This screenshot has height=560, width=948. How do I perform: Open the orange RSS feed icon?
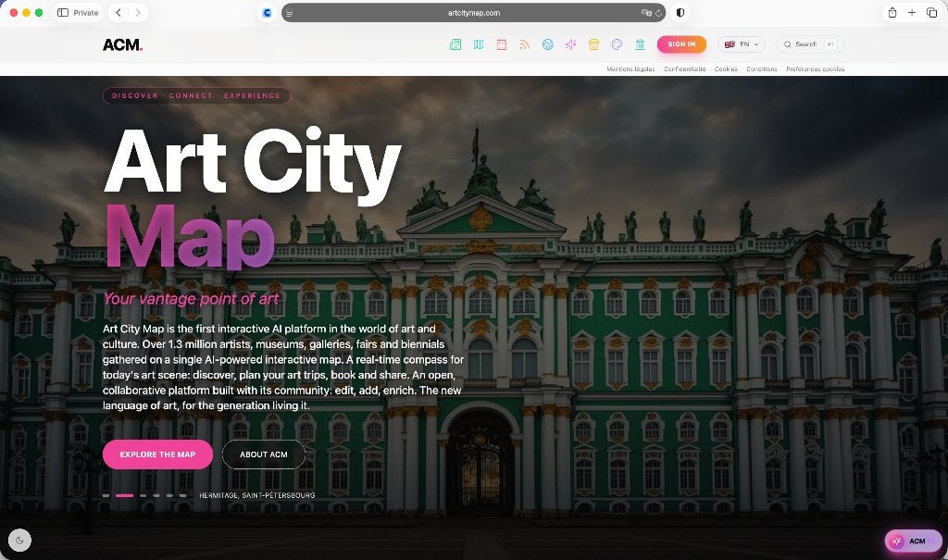click(x=525, y=44)
